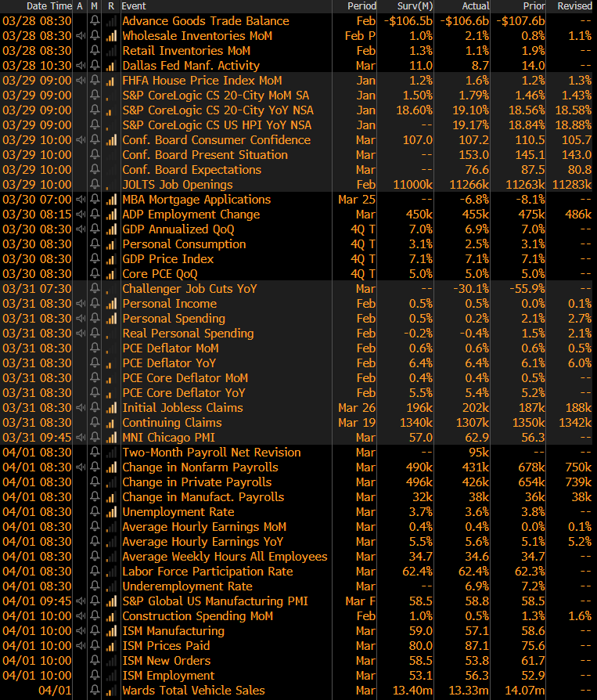Click relevance bars icon for Initial Jobless Claims
The width and height of the screenshot is (597, 700).
tap(110, 408)
